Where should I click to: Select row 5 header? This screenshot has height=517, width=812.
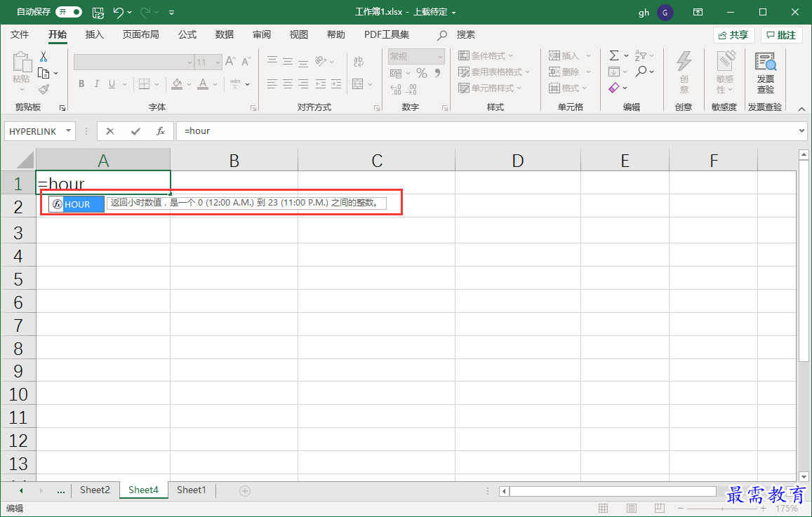click(x=18, y=279)
